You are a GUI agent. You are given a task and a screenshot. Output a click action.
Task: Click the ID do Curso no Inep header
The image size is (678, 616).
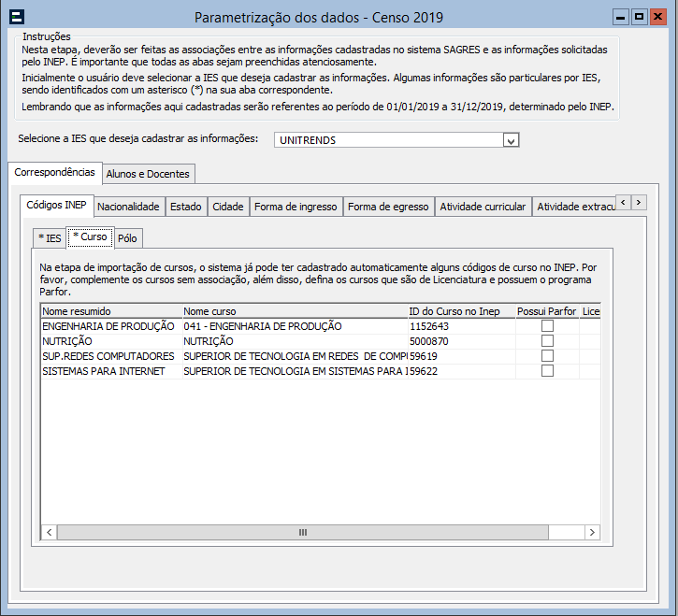click(462, 311)
